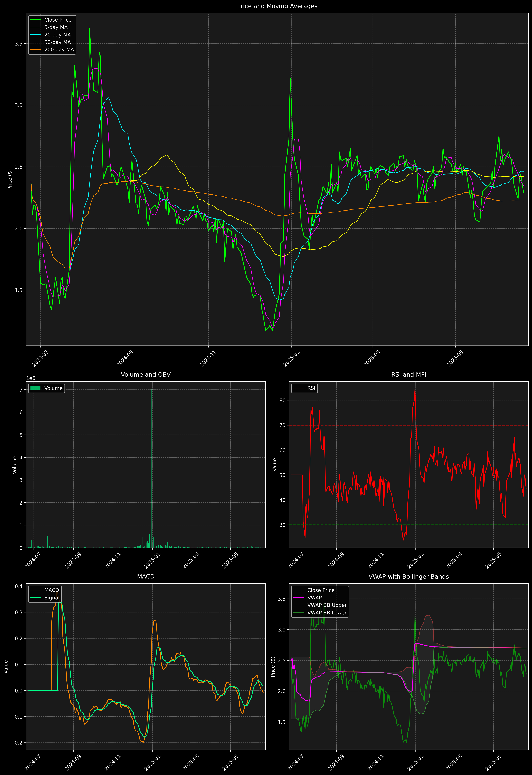The height and width of the screenshot is (775, 532).
Task: Click the 'Price and Moving Averages' chart title
Action: 277,6
